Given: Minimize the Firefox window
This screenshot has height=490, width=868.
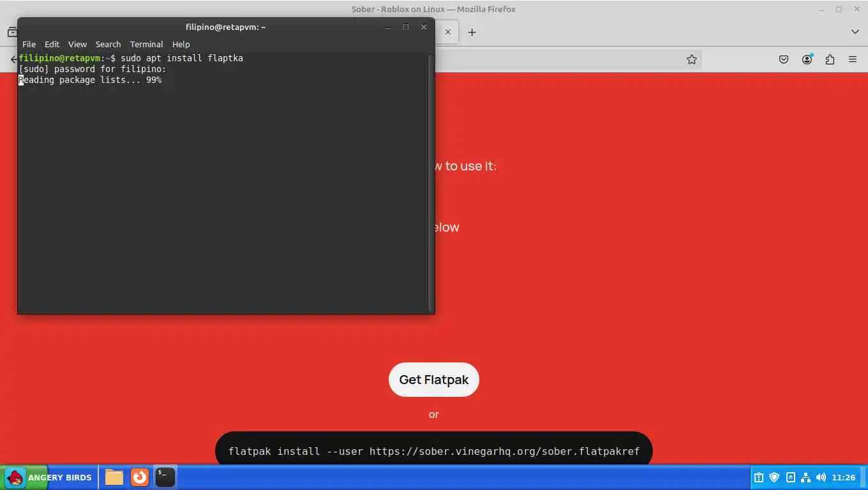Looking at the screenshot, I should (x=822, y=9).
